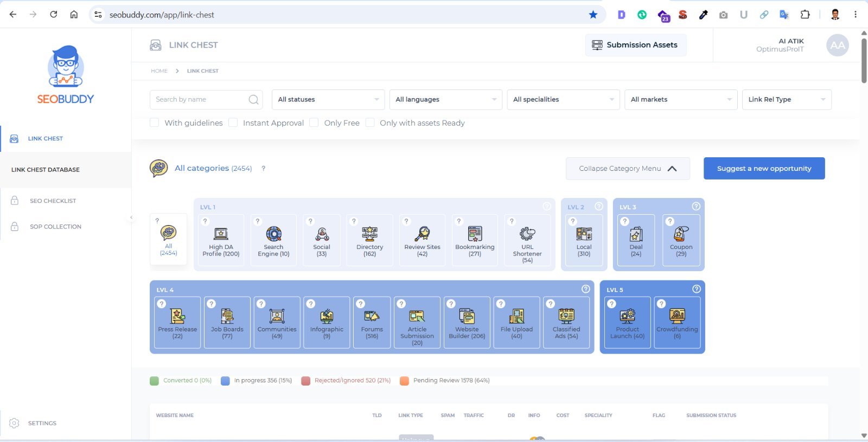Open the Crowdfunding category

click(677, 322)
